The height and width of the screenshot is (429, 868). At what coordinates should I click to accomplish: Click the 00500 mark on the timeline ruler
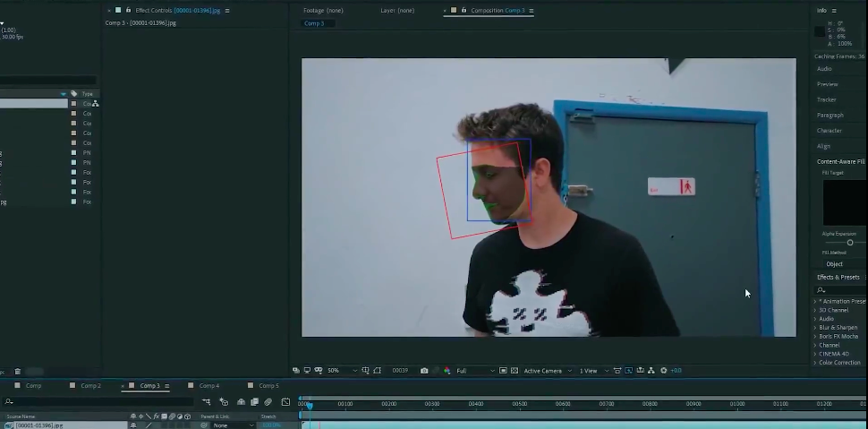point(519,404)
